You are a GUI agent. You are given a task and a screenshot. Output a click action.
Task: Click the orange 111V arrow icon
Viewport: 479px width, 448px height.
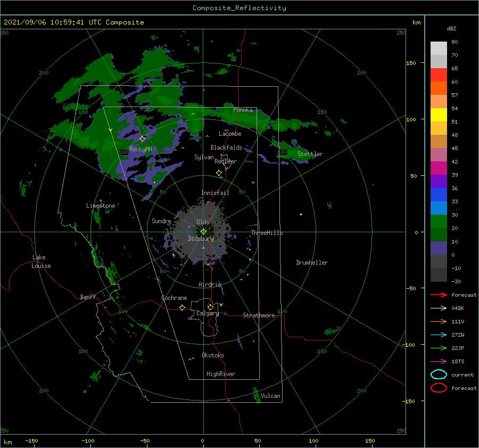439,321
